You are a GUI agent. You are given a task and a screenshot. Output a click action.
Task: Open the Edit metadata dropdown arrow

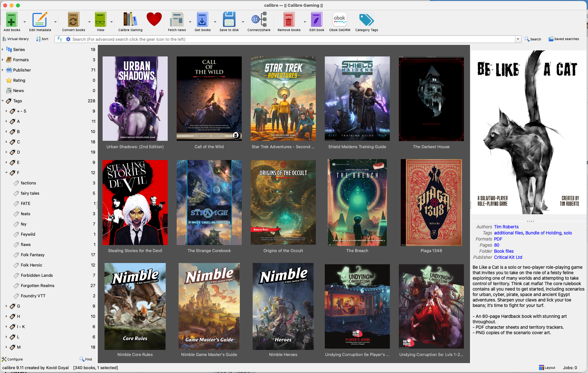(x=55, y=22)
